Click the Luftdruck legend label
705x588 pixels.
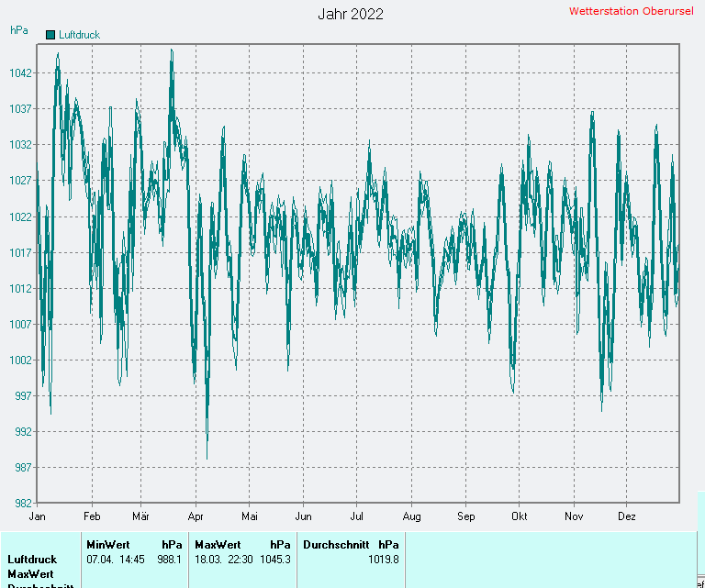[x=80, y=35]
